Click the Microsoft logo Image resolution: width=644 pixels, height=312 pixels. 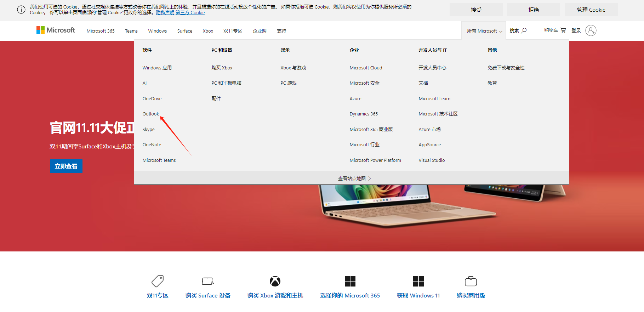[56, 30]
